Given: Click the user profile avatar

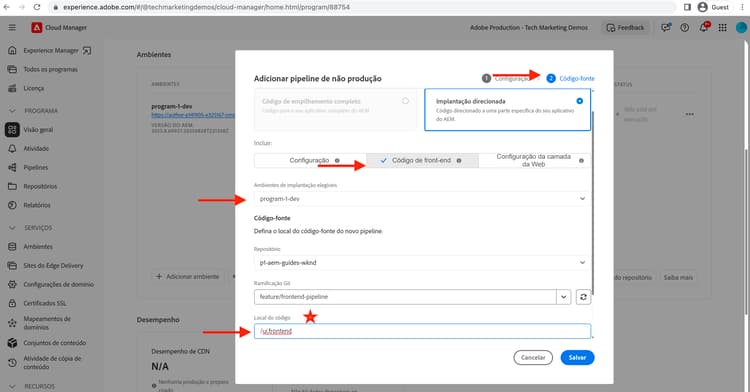Looking at the screenshot, I should pyautogui.click(x=741, y=28).
